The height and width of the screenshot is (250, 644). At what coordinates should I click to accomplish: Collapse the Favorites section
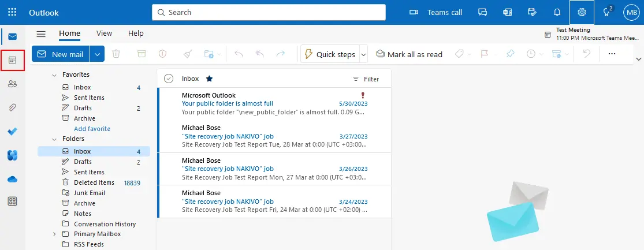[54, 75]
